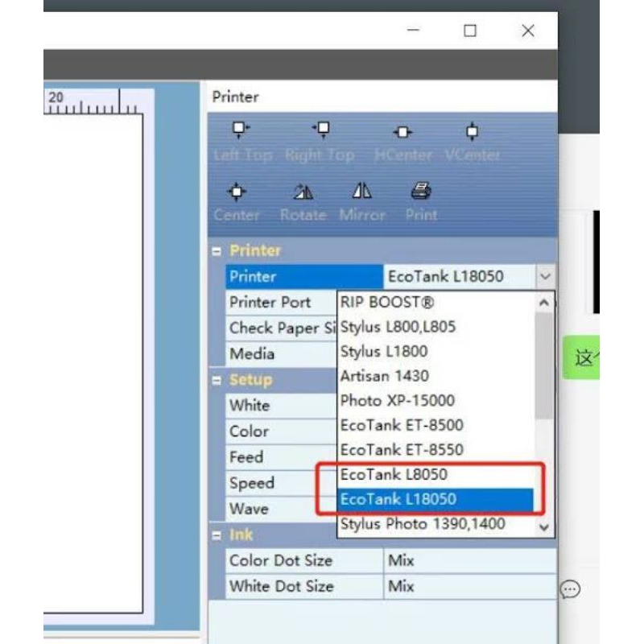Screen dimensions: 644x644
Task: Click the Color Dot Size Mix value
Action: [470, 560]
